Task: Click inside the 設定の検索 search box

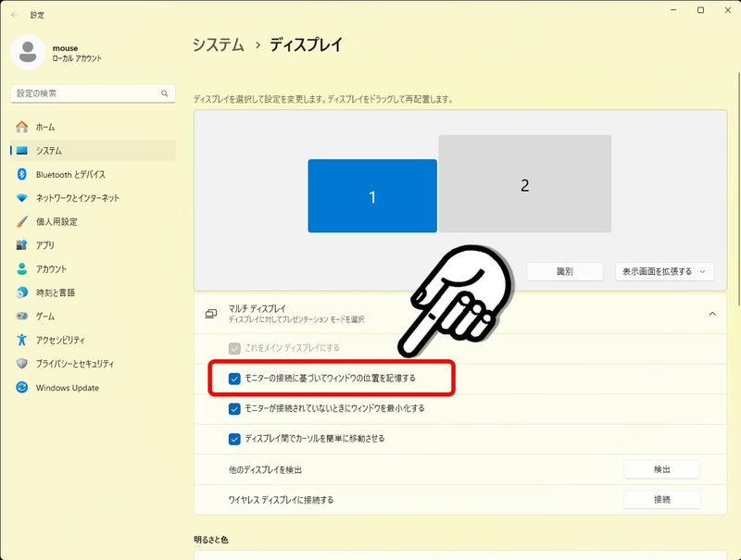Action: (x=91, y=93)
